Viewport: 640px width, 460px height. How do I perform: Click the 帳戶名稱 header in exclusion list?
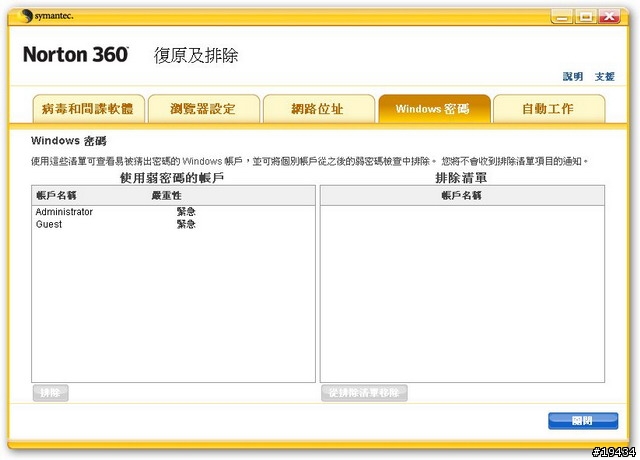point(462,196)
